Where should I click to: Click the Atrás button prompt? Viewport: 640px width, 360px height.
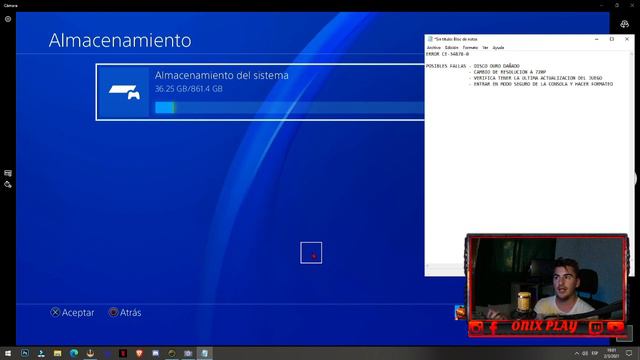tap(125, 313)
